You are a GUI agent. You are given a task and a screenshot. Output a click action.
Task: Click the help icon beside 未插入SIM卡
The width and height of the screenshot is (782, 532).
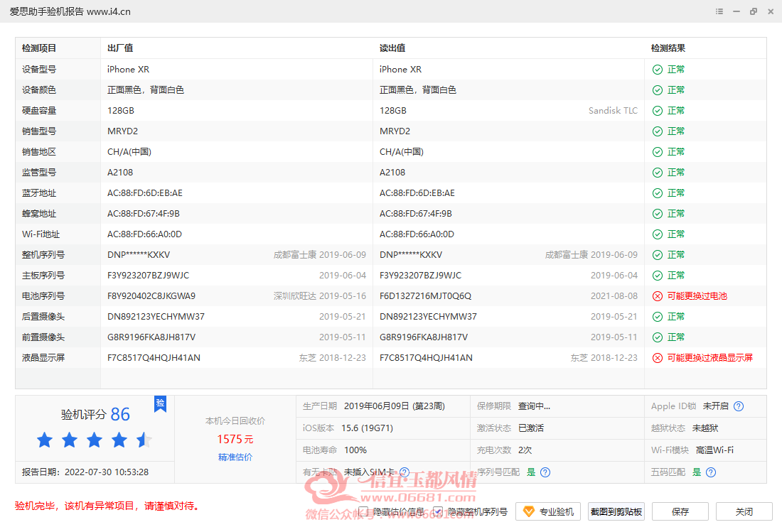[x=405, y=472]
